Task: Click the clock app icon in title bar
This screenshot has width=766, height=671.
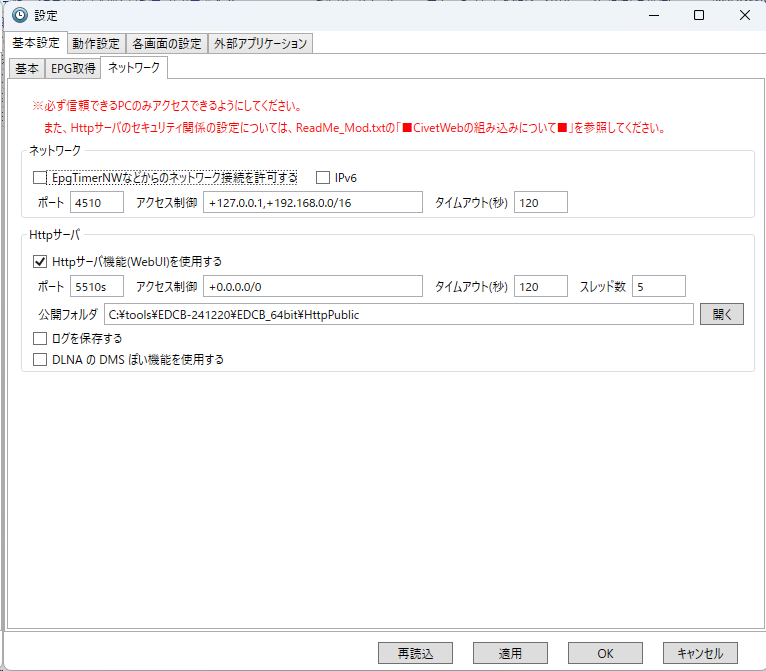Action: point(20,15)
